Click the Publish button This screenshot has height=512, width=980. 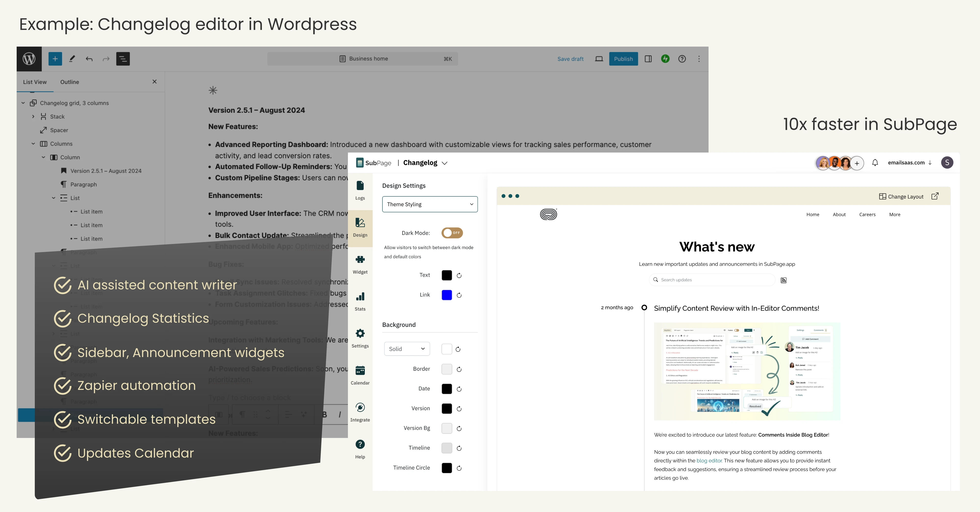[x=623, y=59]
